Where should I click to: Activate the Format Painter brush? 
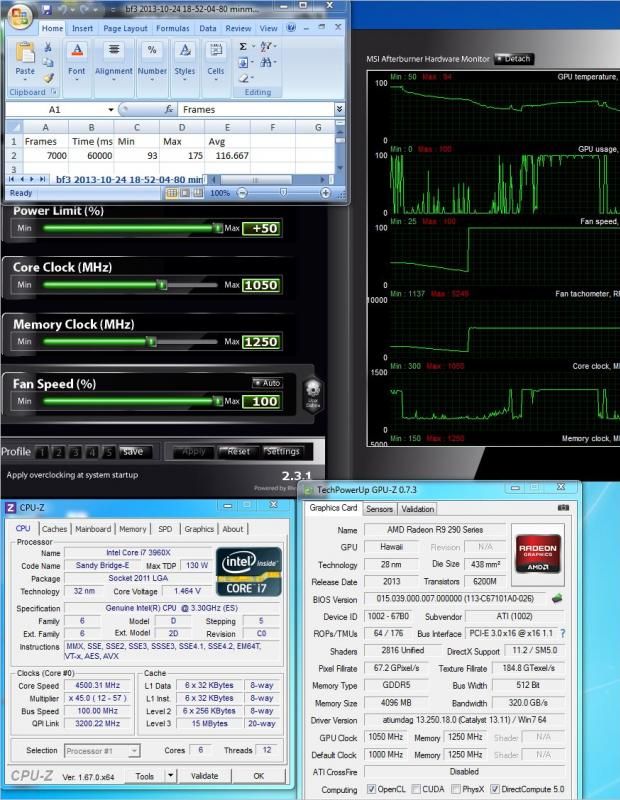click(x=47, y=78)
